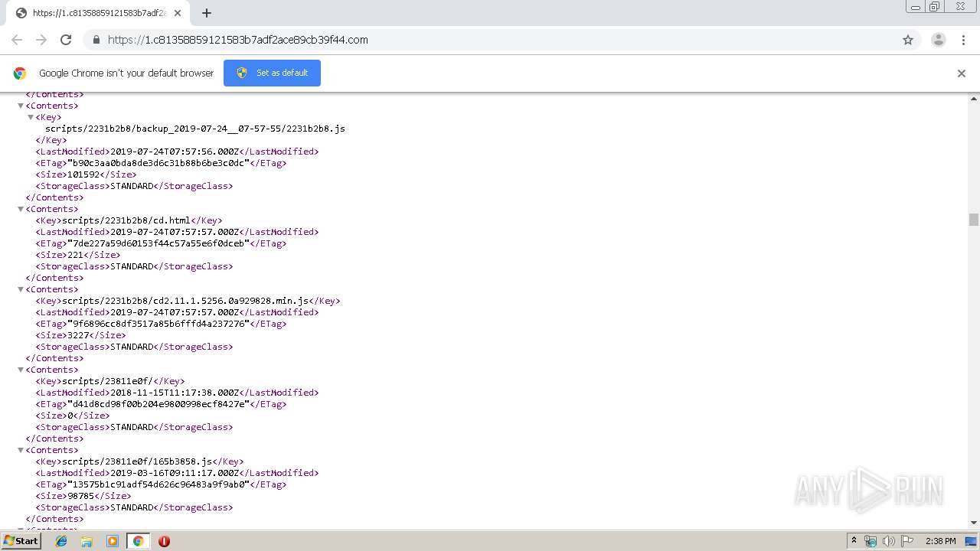The image size is (980, 551).
Task: Collapse Contents node for scripts/23811e0f/ folder
Action: (x=21, y=370)
